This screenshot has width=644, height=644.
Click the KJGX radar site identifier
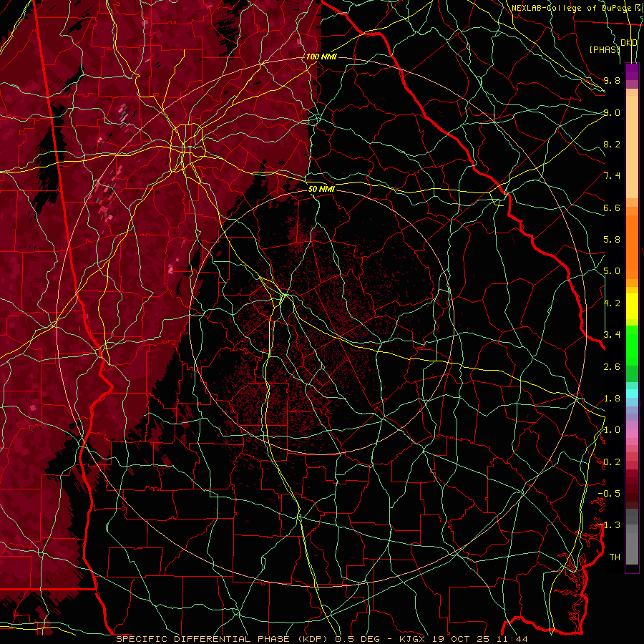412,639
